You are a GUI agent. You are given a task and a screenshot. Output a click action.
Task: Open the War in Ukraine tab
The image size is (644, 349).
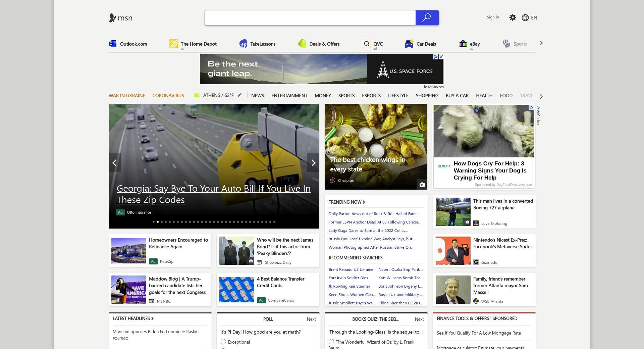tap(127, 96)
